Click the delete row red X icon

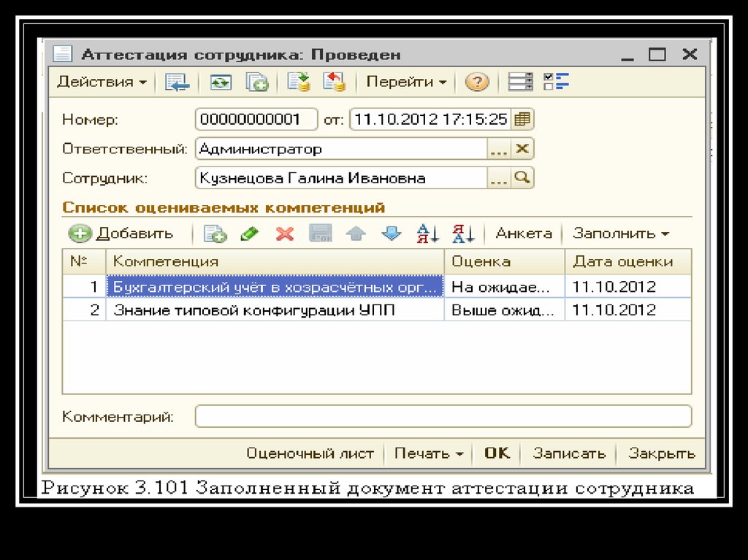point(284,234)
